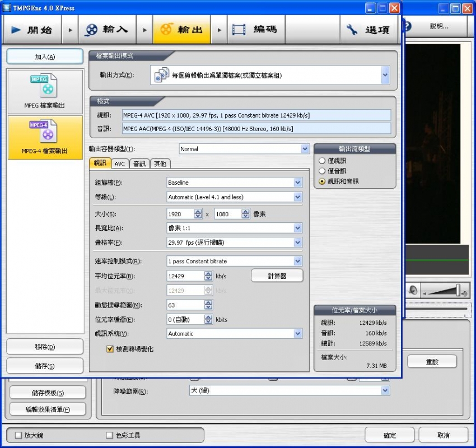This screenshot has height=448, width=476.
Task: Toggle 檢測轉場變化 checkbox
Action: (x=110, y=349)
